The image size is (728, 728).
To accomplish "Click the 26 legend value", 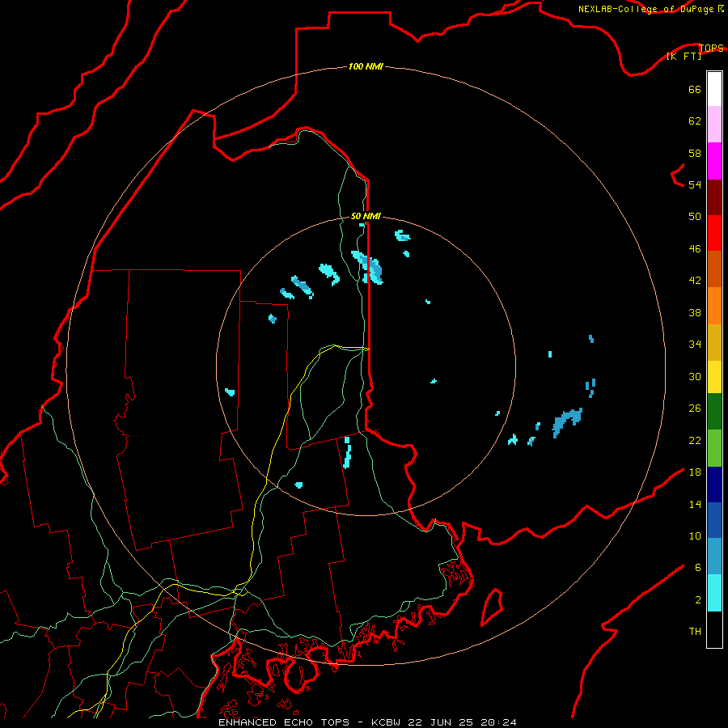I will pyautogui.click(x=695, y=408).
